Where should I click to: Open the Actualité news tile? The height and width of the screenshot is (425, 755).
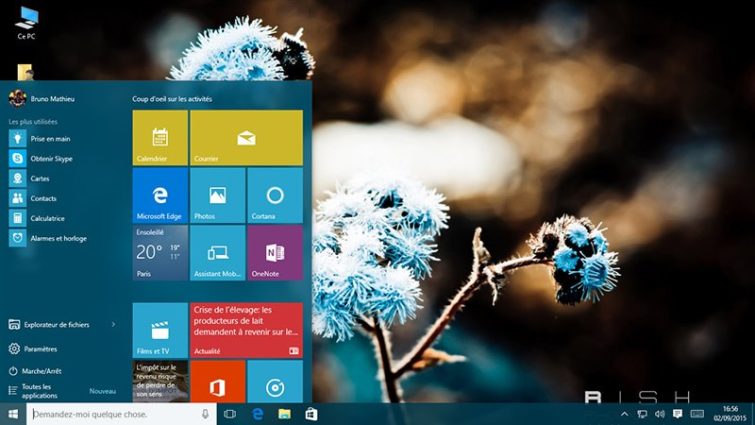[x=247, y=330]
